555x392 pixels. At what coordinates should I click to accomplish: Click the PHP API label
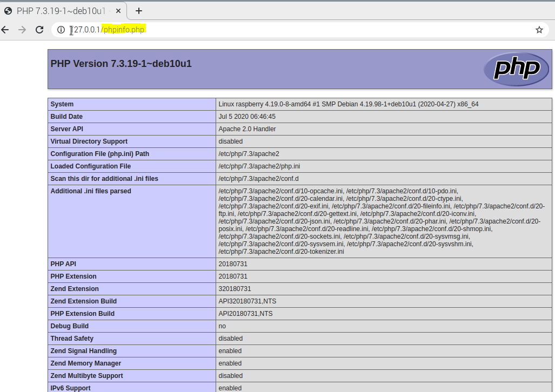click(x=63, y=264)
